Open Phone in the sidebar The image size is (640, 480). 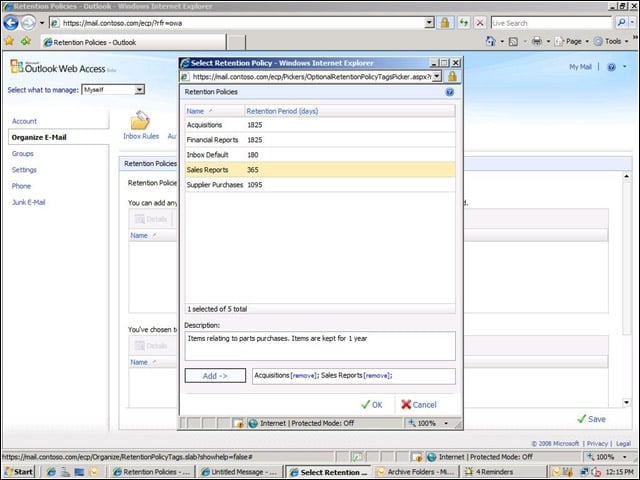coord(21,186)
